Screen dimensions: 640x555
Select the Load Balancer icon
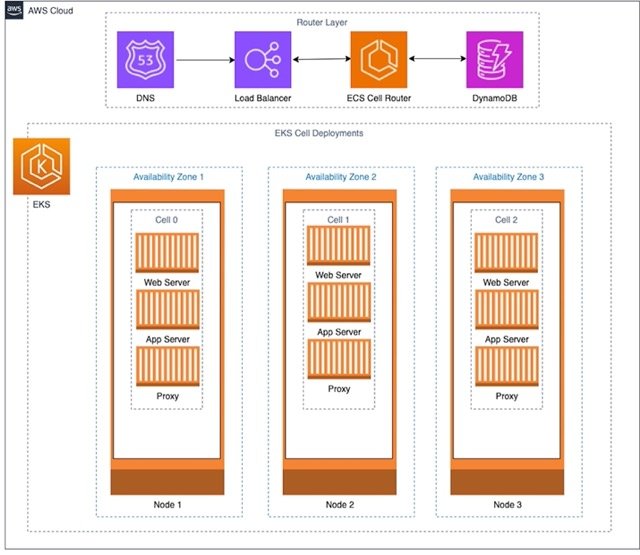click(x=263, y=60)
